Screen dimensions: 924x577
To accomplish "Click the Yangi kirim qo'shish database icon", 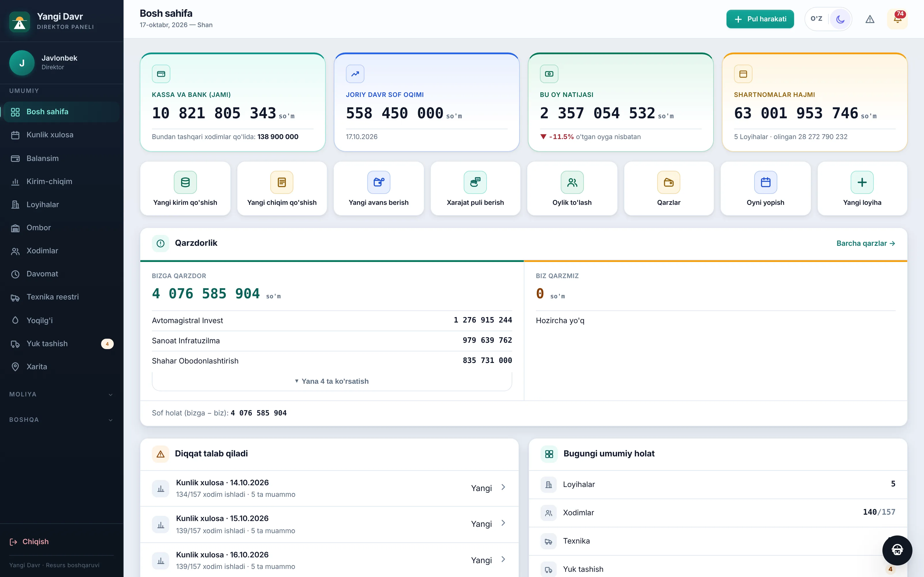I will pos(185,182).
